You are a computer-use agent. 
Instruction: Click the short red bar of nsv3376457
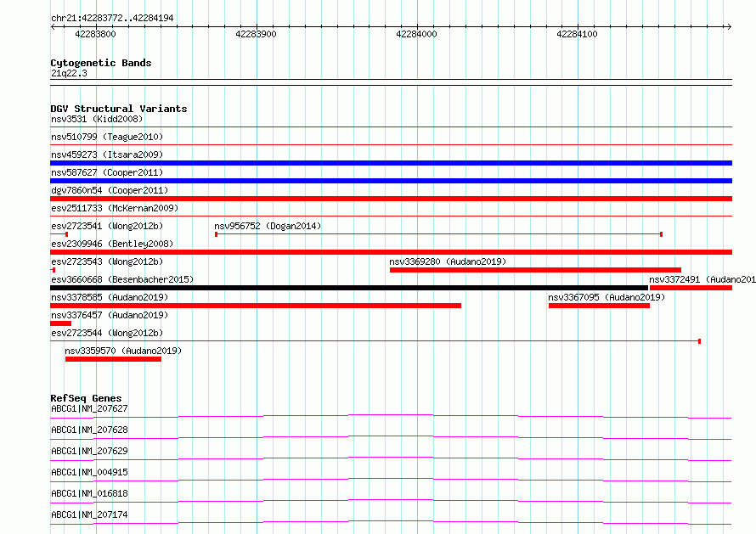[61, 323]
